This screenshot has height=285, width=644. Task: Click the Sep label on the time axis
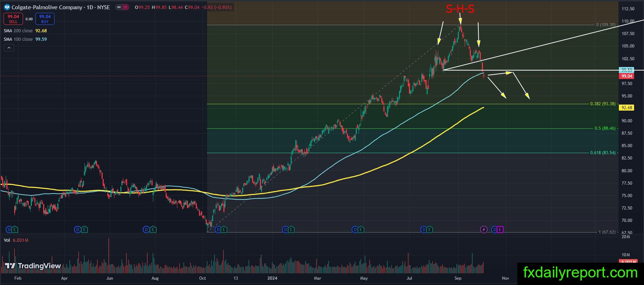tap(458, 278)
